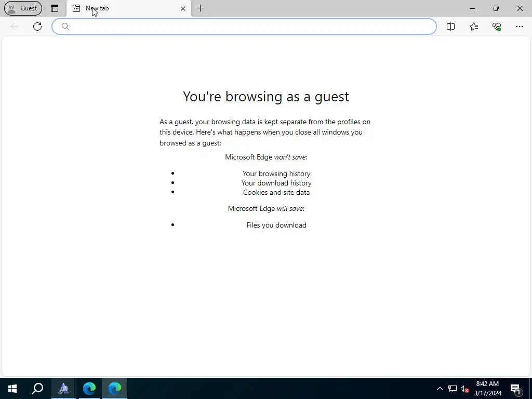Click the search magnifier in address bar
Image resolution: width=532 pixels, height=399 pixels.
click(65, 26)
